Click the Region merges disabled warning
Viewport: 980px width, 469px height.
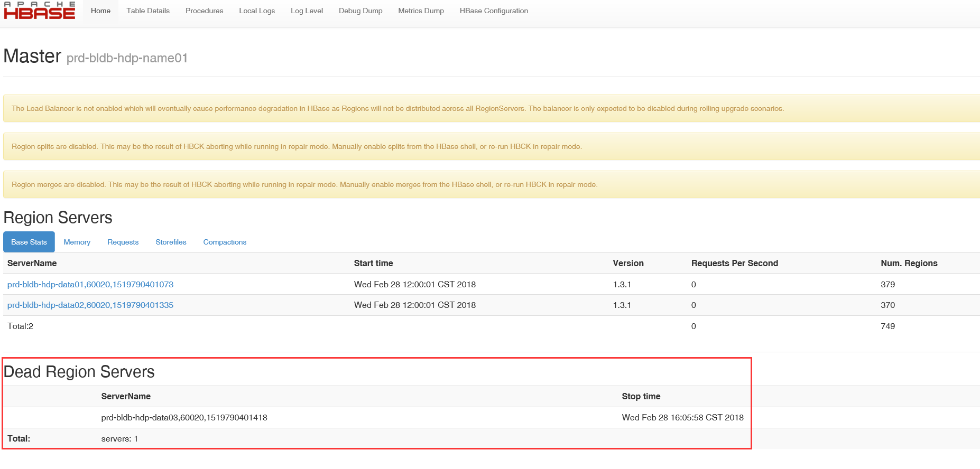492,184
